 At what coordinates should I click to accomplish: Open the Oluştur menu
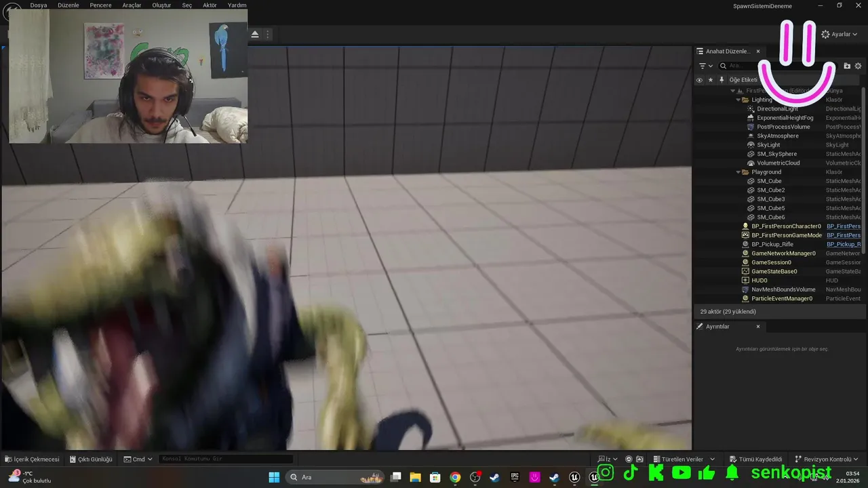[161, 5]
